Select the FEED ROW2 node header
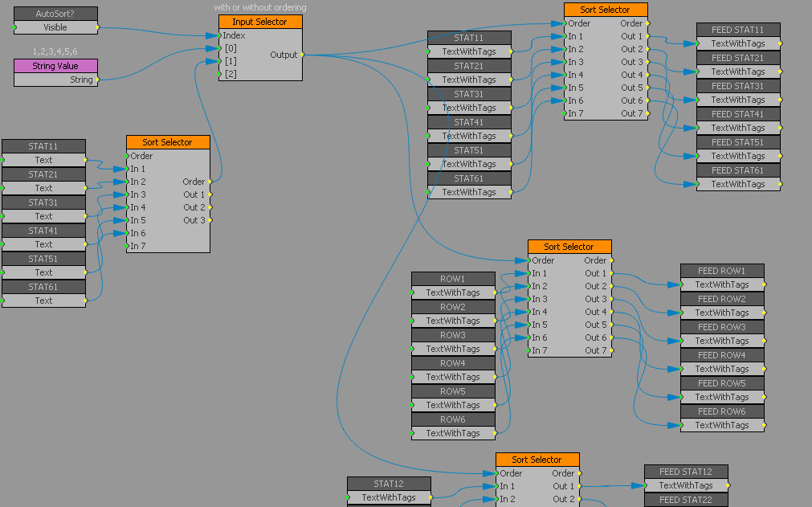Image resolution: width=812 pixels, height=507 pixels. point(722,299)
